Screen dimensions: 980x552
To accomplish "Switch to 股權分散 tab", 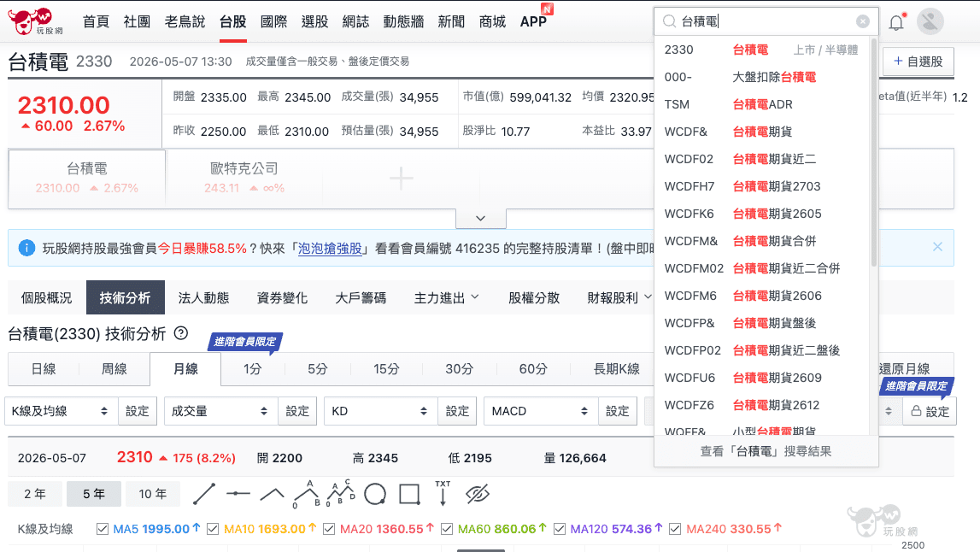I will [x=534, y=297].
